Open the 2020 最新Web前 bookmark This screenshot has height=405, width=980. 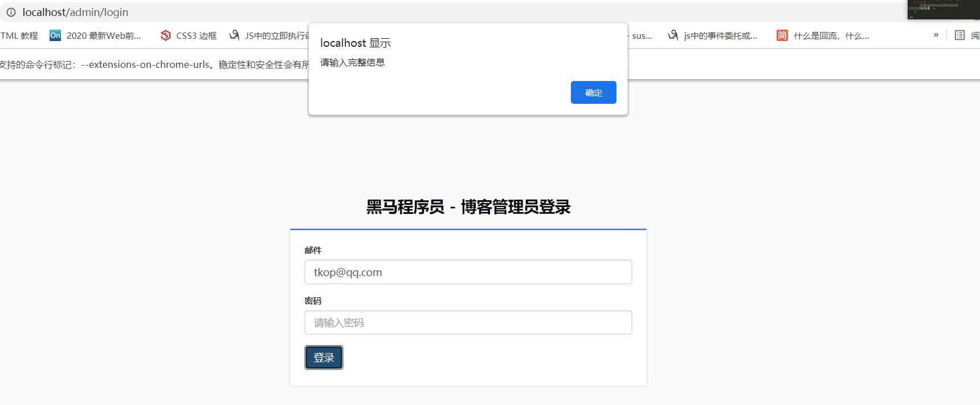[95, 35]
